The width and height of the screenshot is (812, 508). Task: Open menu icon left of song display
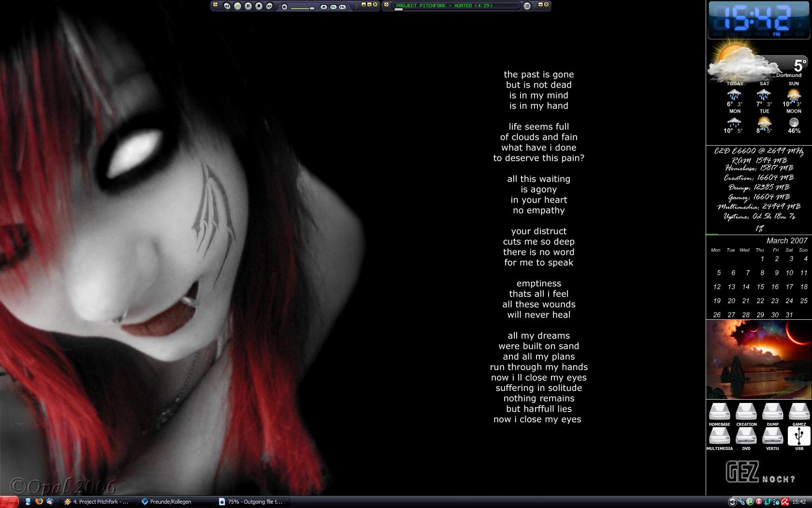386,4
